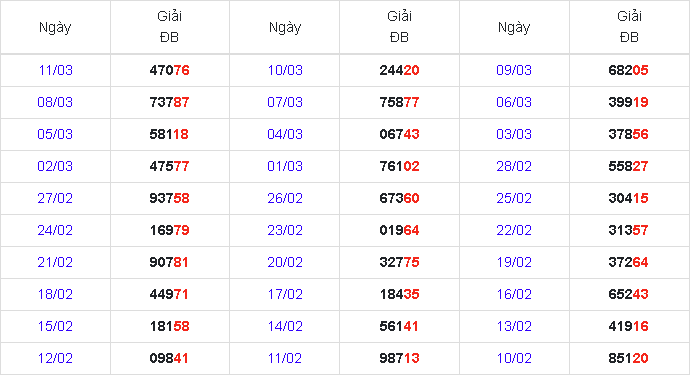This screenshot has width=690, height=375.
Task: Open results for 06/03
Action: tap(514, 103)
